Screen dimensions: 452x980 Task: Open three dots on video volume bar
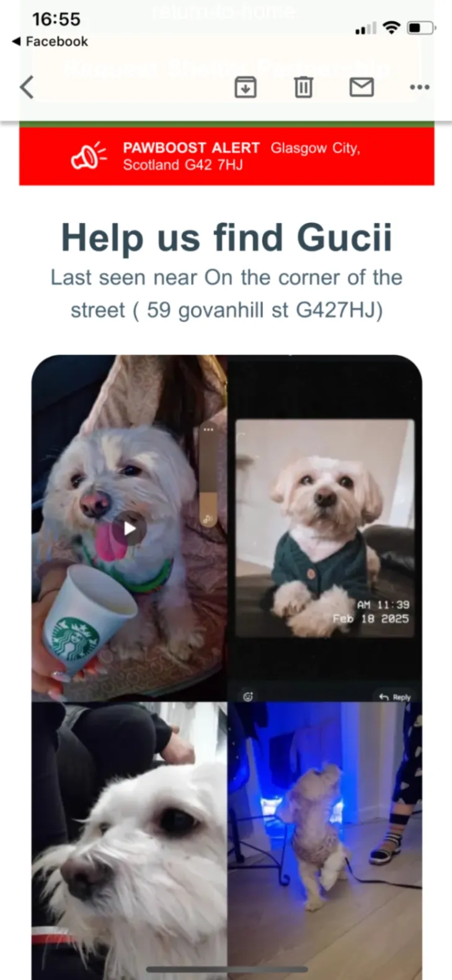pos(208,429)
